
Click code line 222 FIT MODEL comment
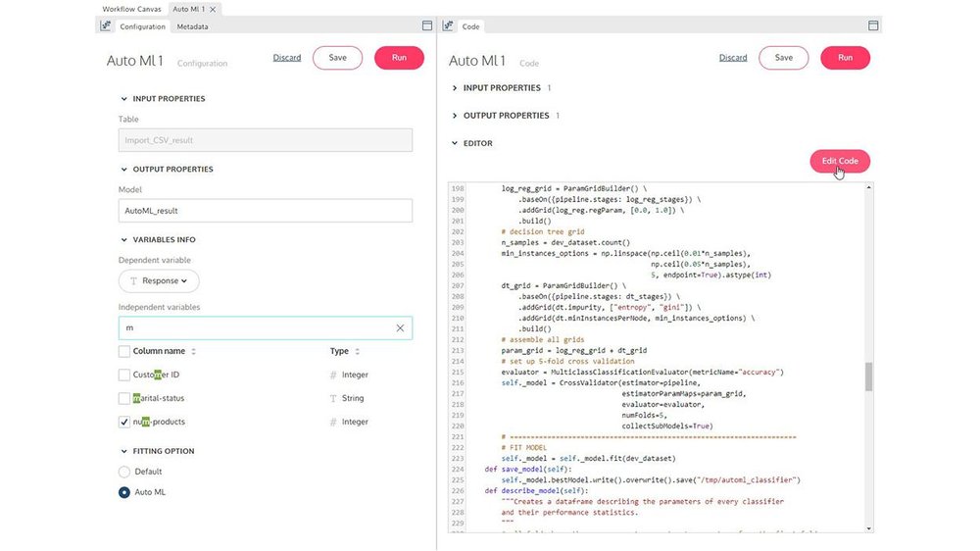click(x=523, y=448)
